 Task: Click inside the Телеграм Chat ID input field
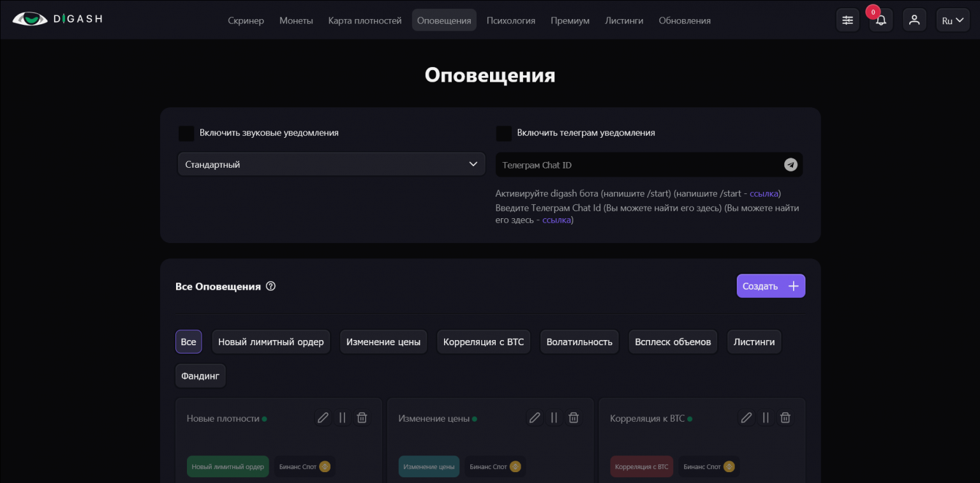tap(638, 164)
